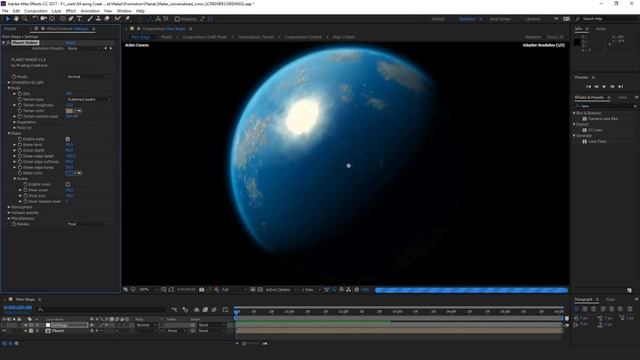The width and height of the screenshot is (640, 360).
Task: Take a snapshot with the viewer camera icon
Action: click(x=201, y=290)
